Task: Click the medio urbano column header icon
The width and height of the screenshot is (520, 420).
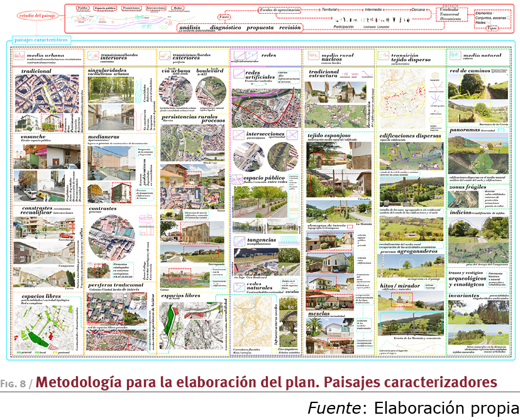Action: 19,57
